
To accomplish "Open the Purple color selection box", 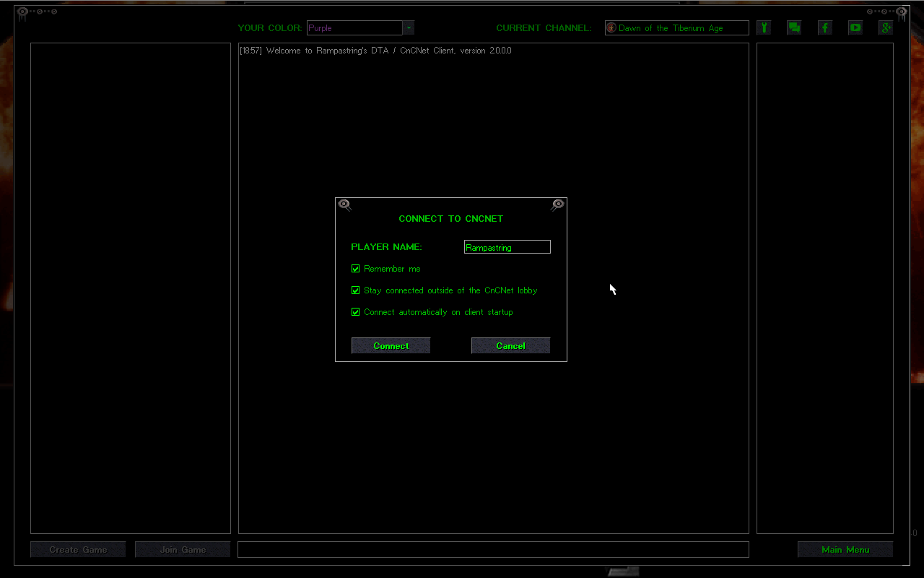I will pos(354,28).
